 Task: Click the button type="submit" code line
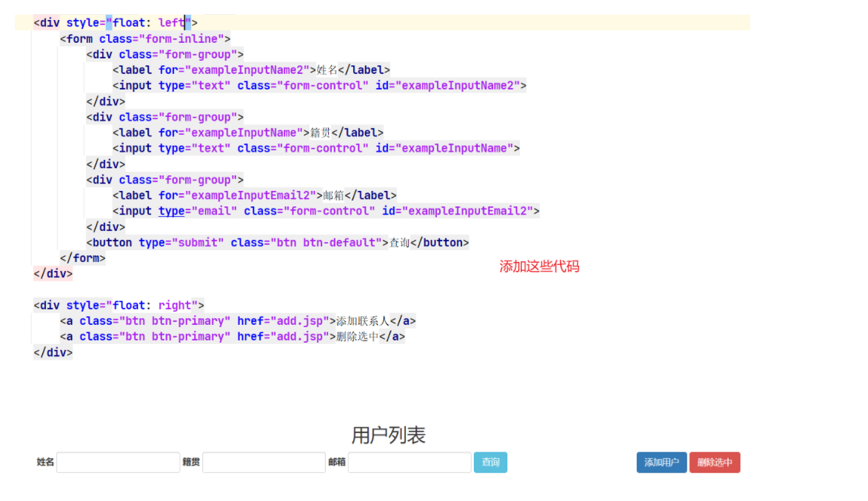277,243
